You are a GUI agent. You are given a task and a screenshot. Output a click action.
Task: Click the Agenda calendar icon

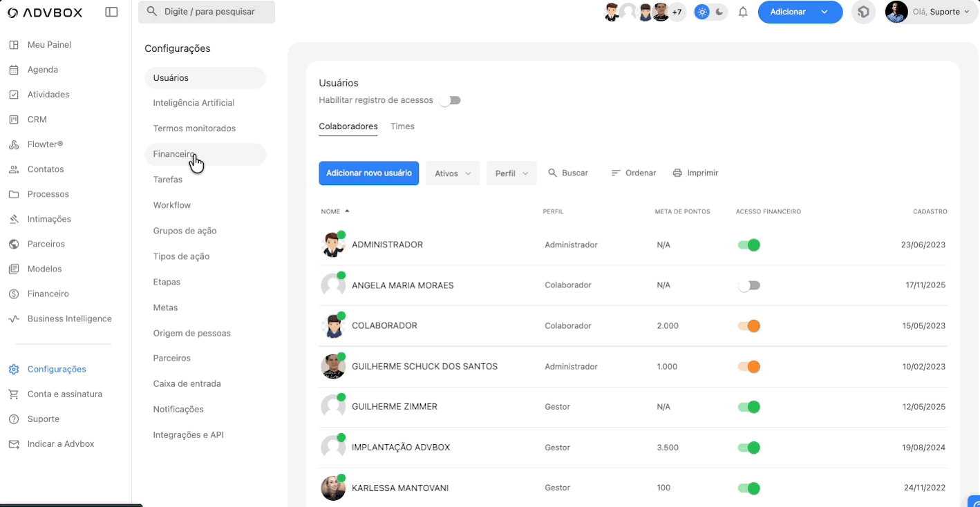point(14,70)
